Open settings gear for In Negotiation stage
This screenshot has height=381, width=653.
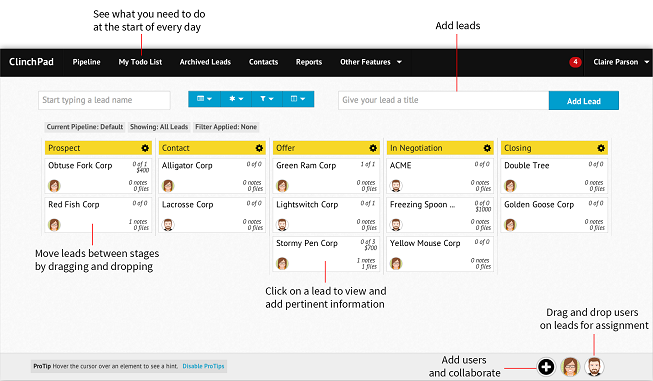[487, 148]
